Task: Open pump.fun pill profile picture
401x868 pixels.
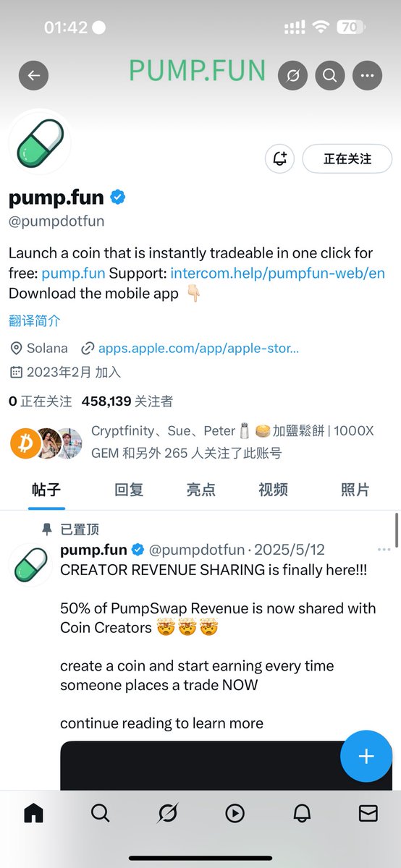Action: 40,142
